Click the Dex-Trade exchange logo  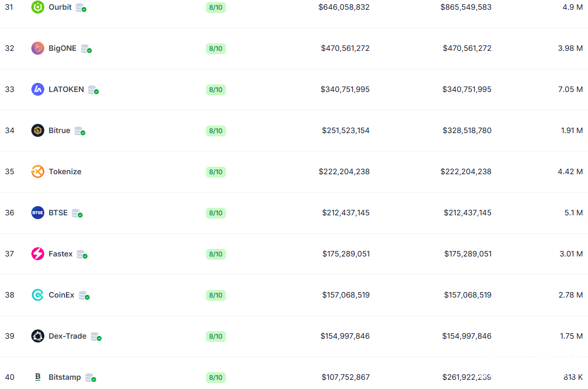coord(37,336)
